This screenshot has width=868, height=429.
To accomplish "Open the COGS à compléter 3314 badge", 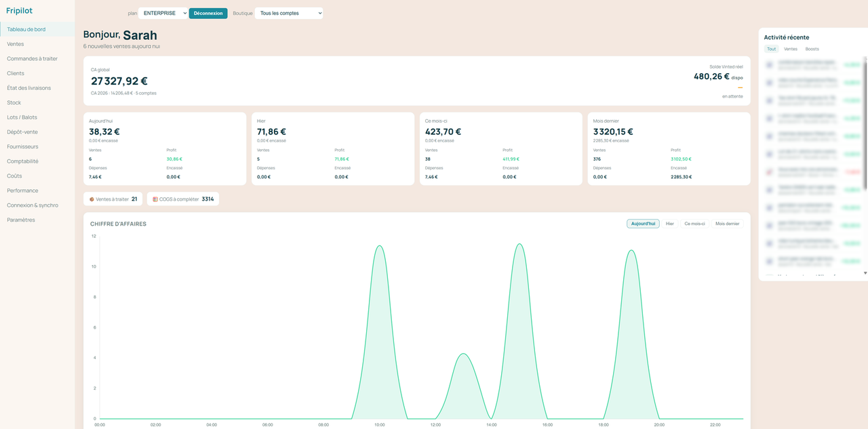I will click(x=183, y=199).
